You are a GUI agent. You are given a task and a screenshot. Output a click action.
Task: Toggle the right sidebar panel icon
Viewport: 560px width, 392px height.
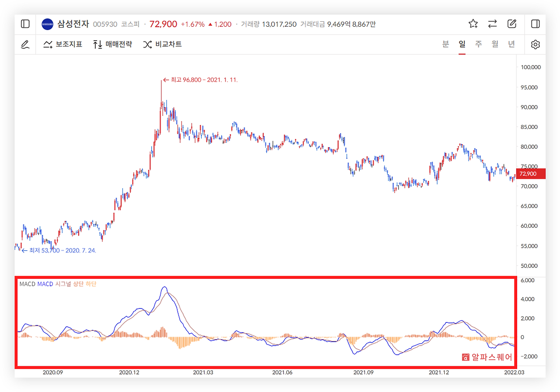(x=535, y=24)
